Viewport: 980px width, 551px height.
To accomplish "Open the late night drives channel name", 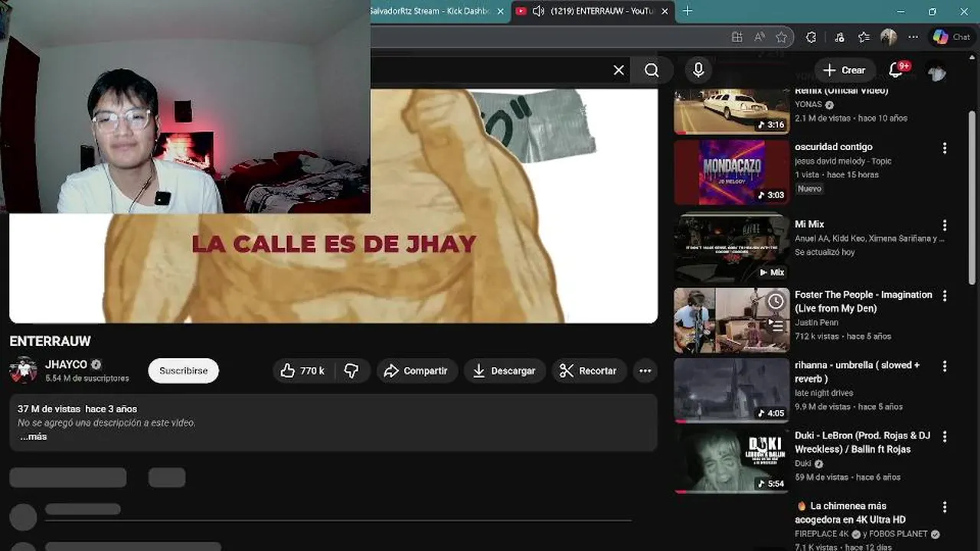I will 822,393.
